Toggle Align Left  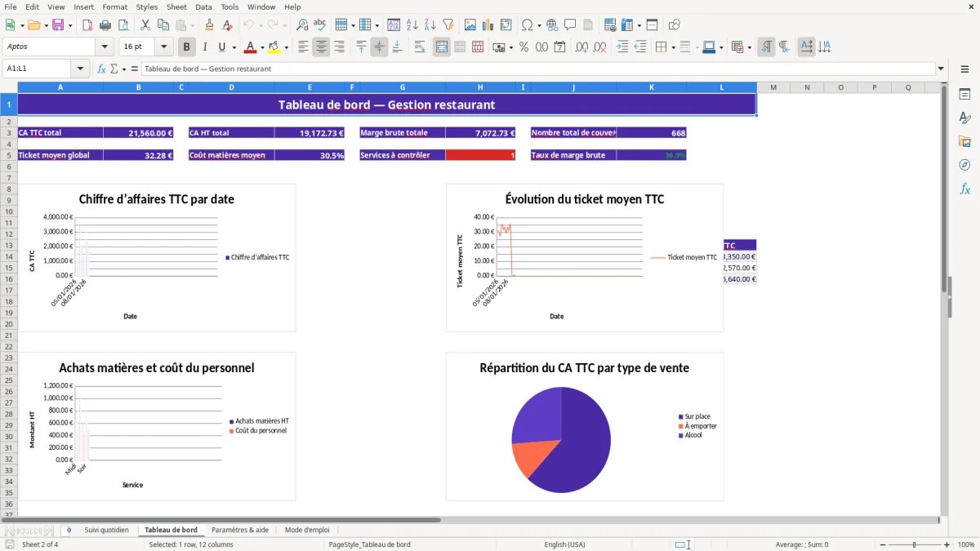[303, 47]
